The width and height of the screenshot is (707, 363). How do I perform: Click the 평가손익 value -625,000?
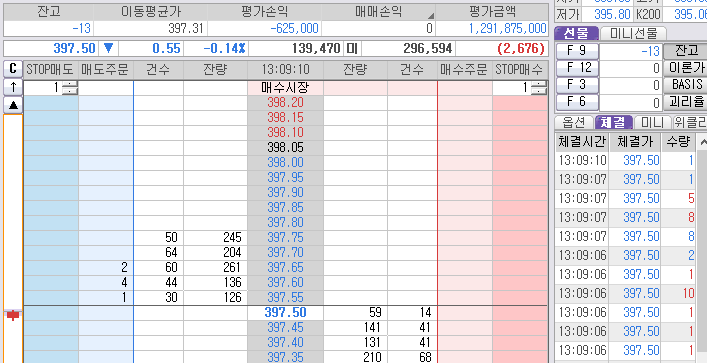point(265,29)
